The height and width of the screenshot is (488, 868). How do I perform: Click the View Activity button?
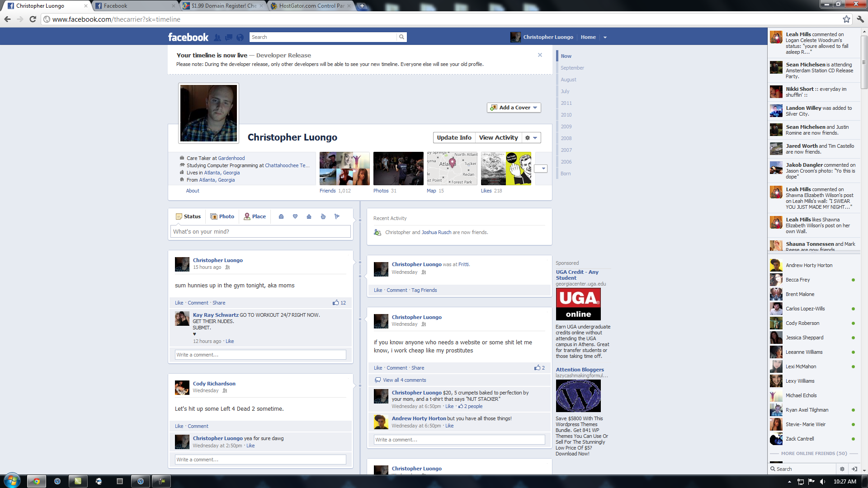pyautogui.click(x=498, y=138)
